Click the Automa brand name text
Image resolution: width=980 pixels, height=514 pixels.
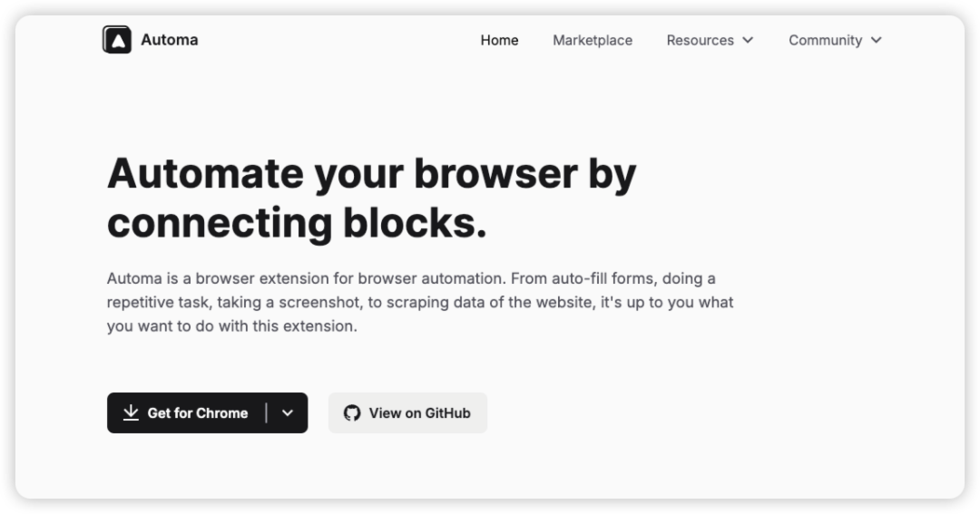(170, 40)
